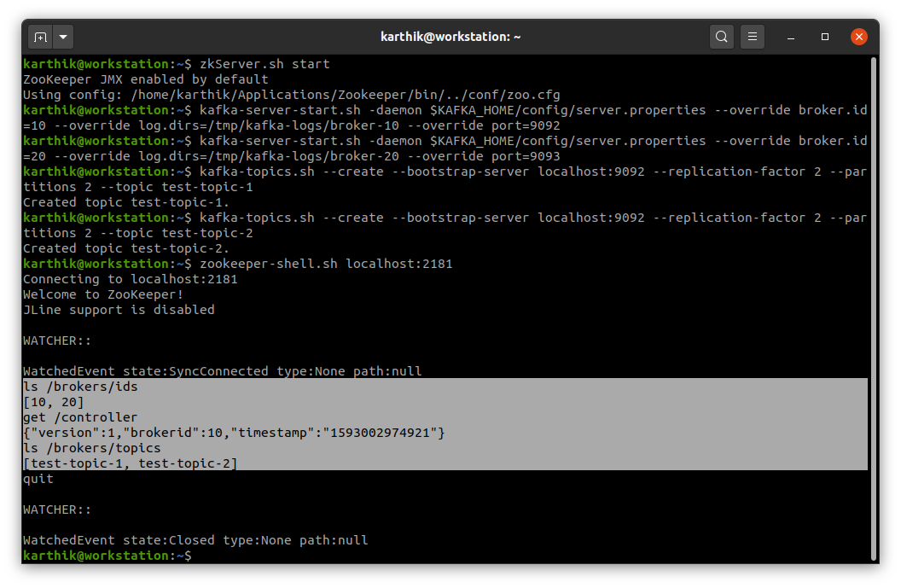Click the 'get /controller' command

80,417
